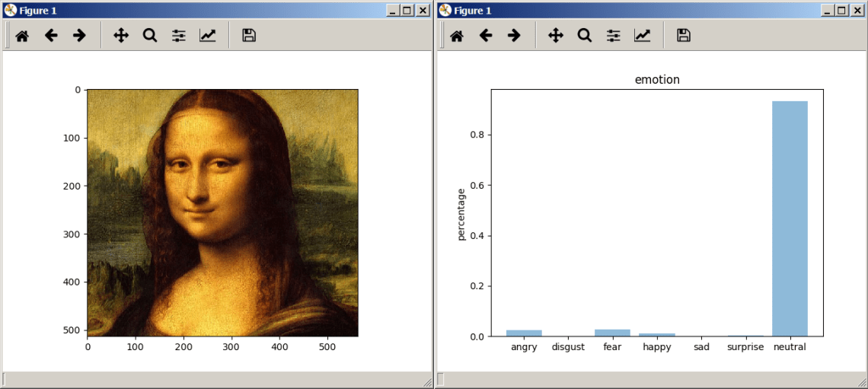Screen dimensions: 868x389
Task: Click the 0.2 tick on percentage axis
Action: point(477,286)
